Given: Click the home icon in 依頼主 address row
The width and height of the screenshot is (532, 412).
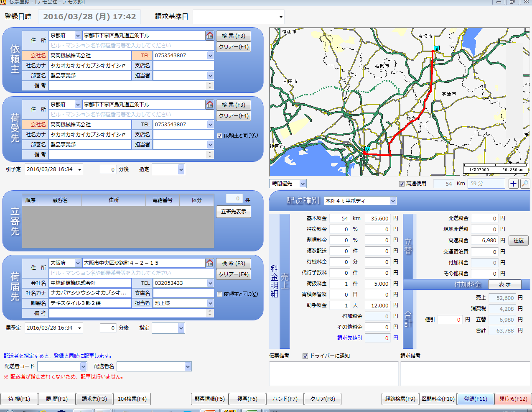Looking at the screenshot, I should (x=210, y=36).
